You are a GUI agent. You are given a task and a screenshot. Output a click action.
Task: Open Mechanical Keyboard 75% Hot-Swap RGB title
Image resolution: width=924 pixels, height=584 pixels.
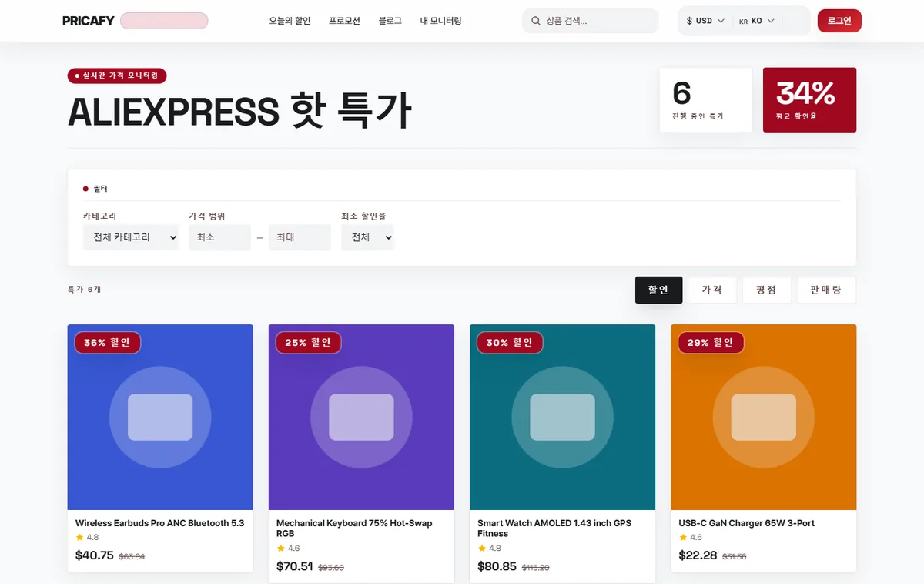click(x=354, y=529)
